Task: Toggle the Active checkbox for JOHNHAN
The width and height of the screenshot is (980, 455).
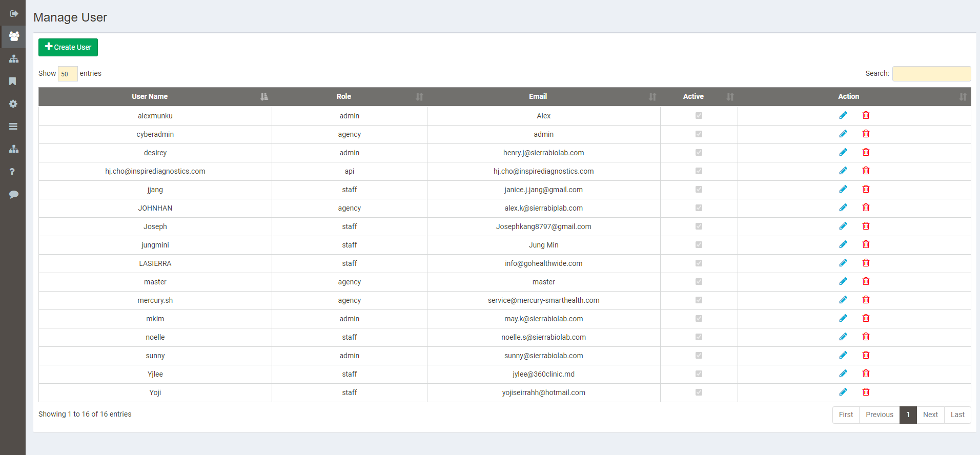Action: pyautogui.click(x=699, y=208)
